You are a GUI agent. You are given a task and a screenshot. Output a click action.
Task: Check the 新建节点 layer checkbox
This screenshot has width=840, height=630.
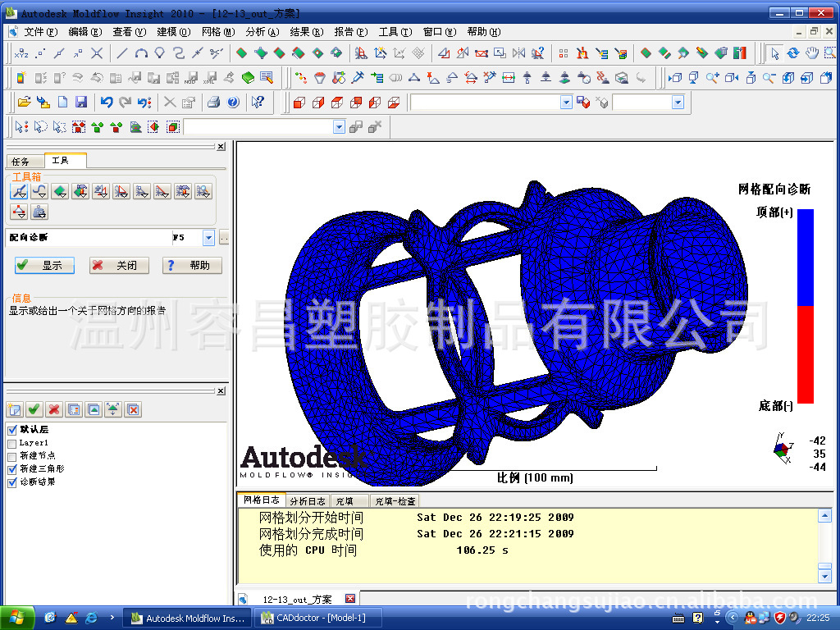point(12,456)
